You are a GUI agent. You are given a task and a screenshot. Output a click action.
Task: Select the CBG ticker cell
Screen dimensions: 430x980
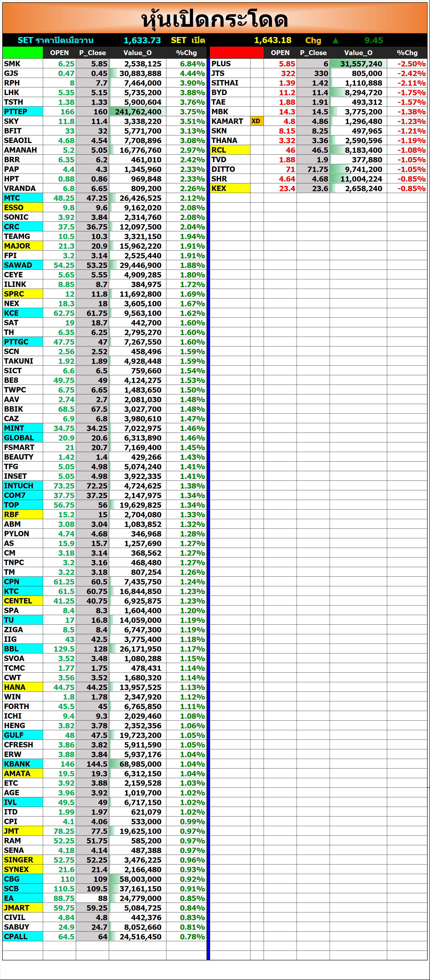(23, 879)
